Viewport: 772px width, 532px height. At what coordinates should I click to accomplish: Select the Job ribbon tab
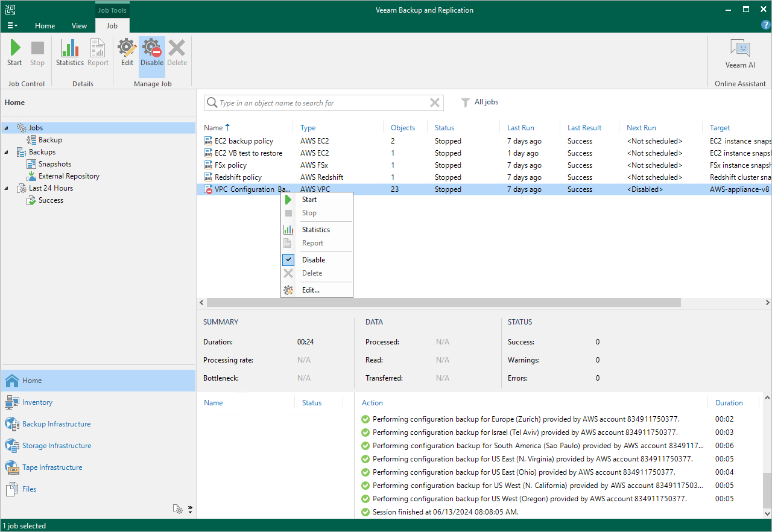tap(112, 26)
